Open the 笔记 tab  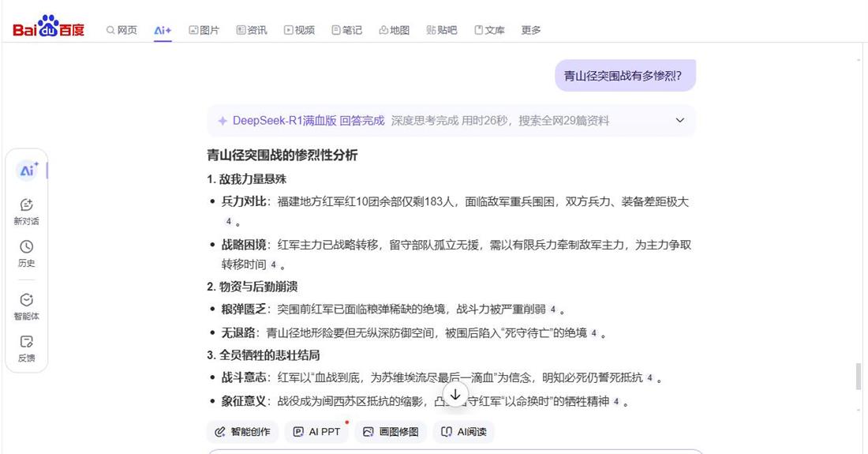(x=346, y=30)
